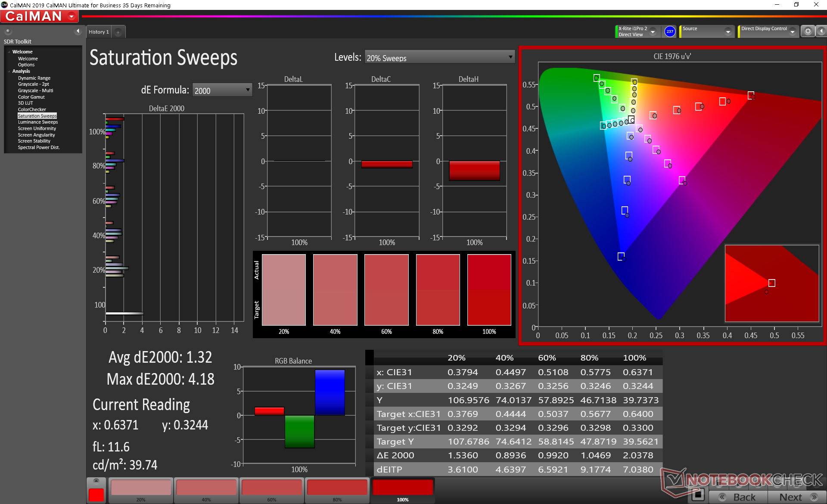Click the blue 237 meter mode circle
This screenshot has width=827, height=504.
click(x=669, y=31)
